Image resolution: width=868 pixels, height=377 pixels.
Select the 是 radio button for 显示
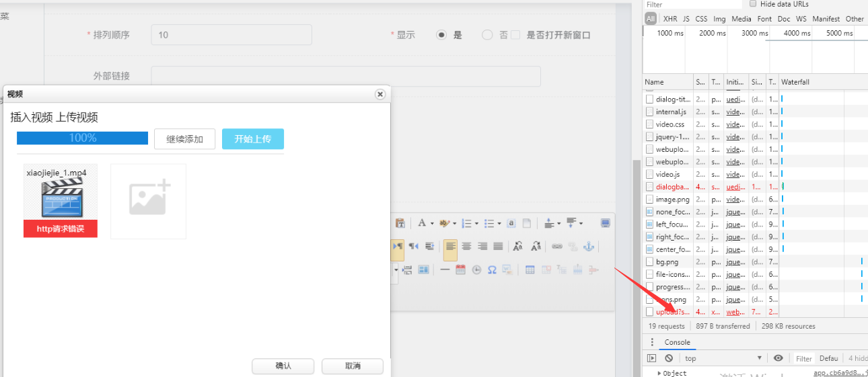[x=441, y=35]
